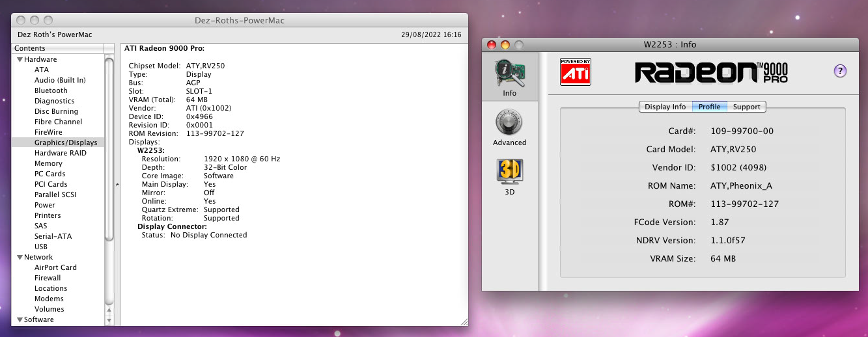Viewport: 868px width, 337px height.
Task: Select SAS in the hardware list
Action: click(40, 226)
